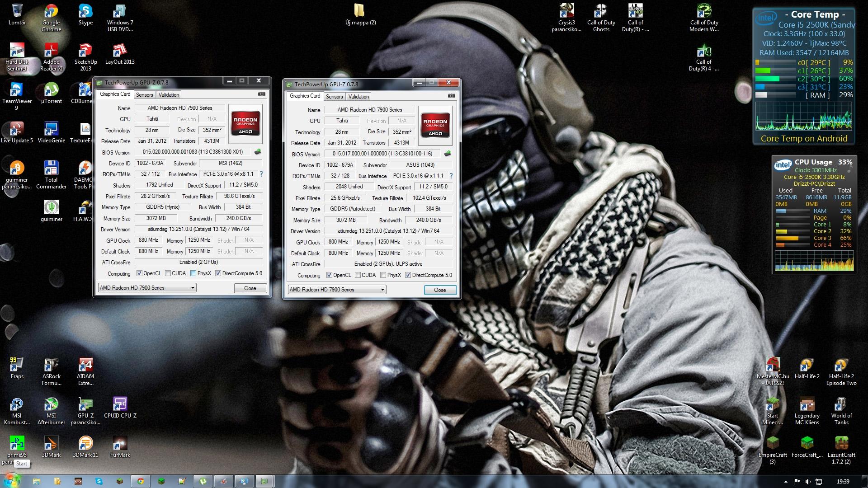Open the Fraps desktop icon

17,369
